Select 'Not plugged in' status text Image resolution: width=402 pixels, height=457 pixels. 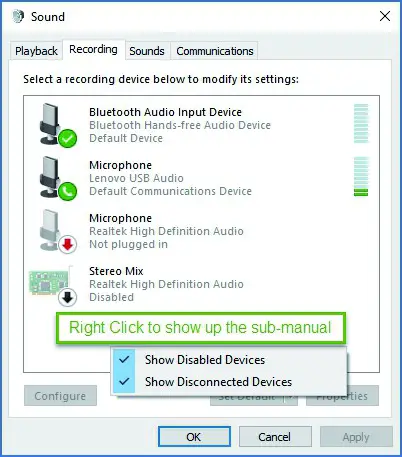click(128, 244)
